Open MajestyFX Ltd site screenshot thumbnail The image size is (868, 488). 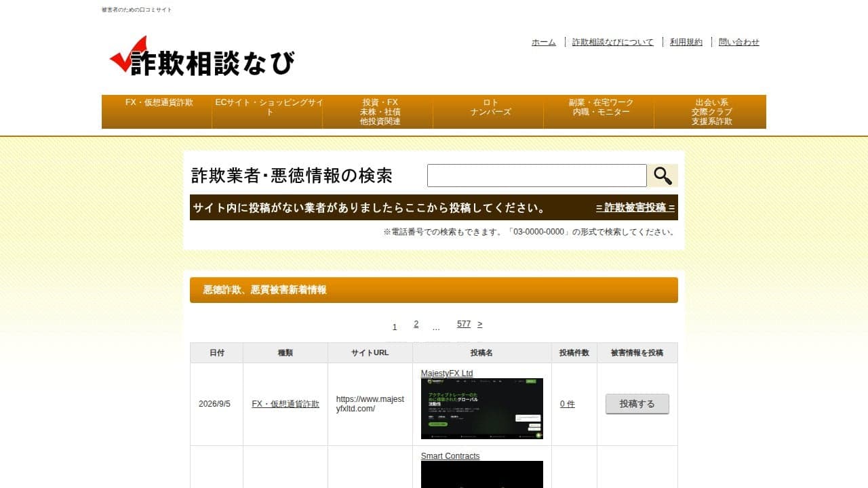click(x=482, y=409)
